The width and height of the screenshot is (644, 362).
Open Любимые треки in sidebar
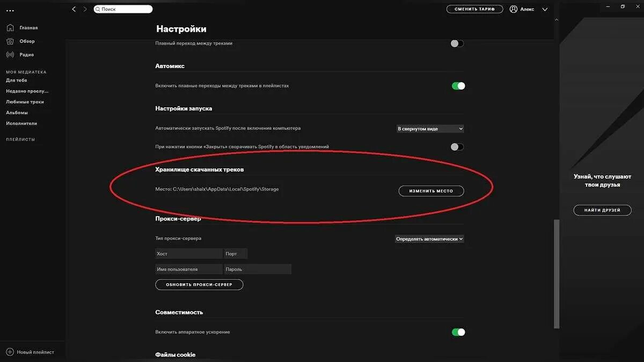coord(25,102)
